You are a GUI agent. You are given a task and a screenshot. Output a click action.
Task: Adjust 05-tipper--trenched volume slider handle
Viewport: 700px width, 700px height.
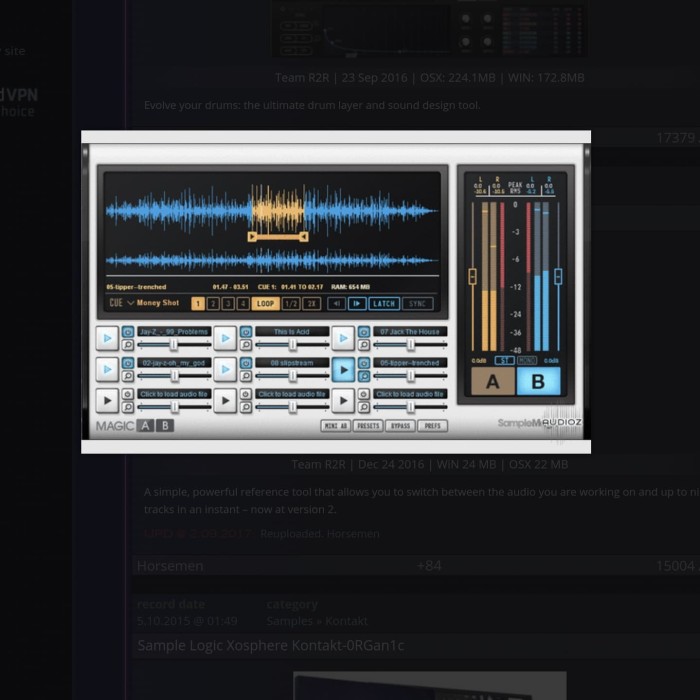pyautogui.click(x=410, y=376)
